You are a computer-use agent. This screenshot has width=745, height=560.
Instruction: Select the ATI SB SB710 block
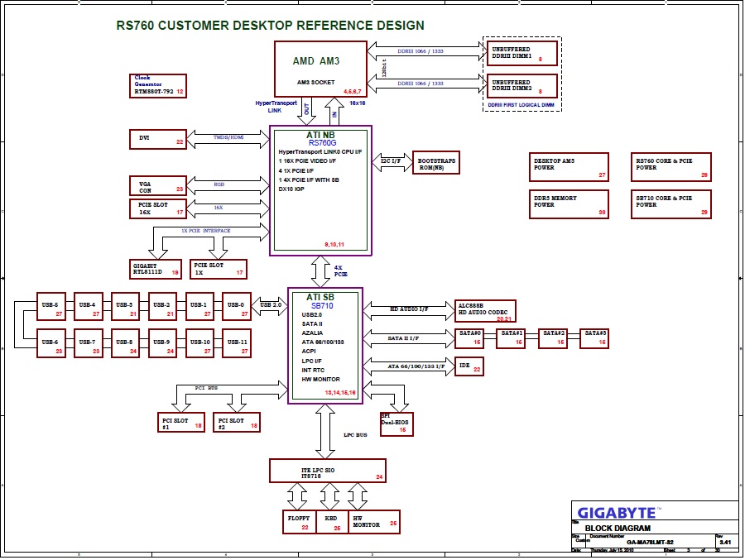point(324,346)
